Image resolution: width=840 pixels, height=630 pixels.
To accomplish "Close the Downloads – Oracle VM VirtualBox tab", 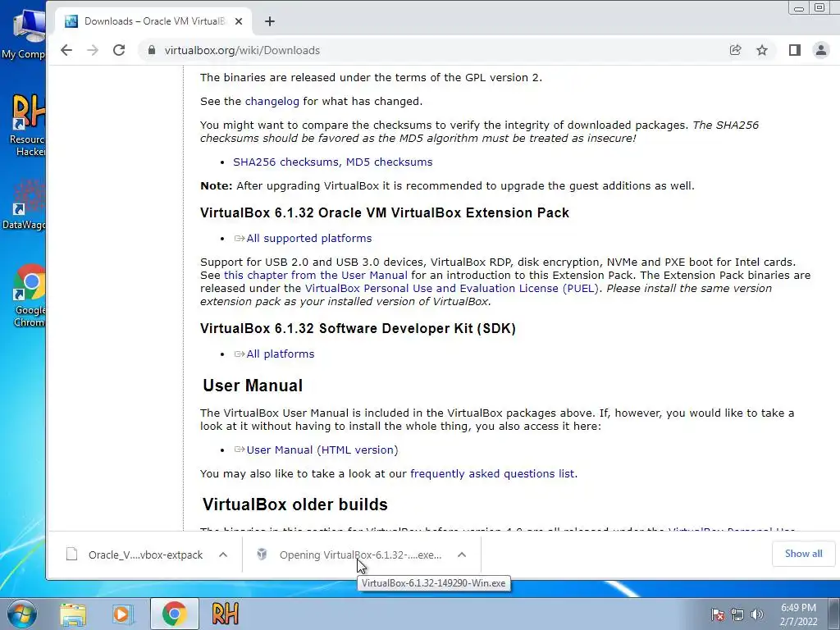I will (239, 21).
